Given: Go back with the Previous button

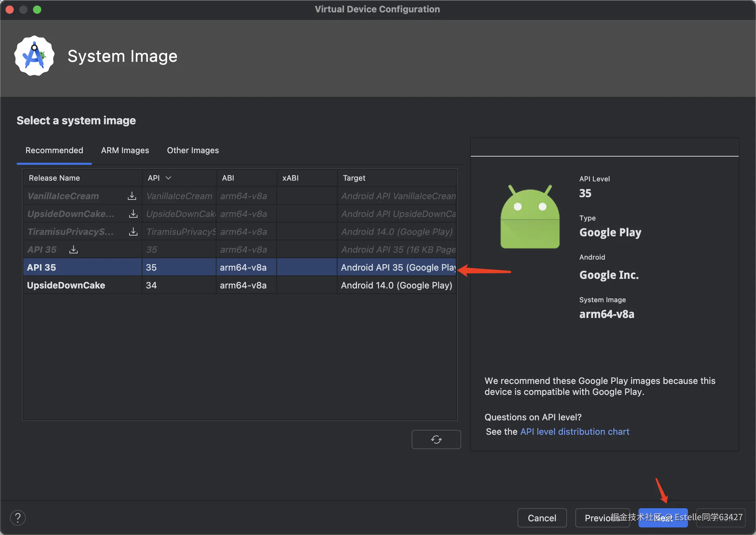Looking at the screenshot, I should pyautogui.click(x=598, y=517).
